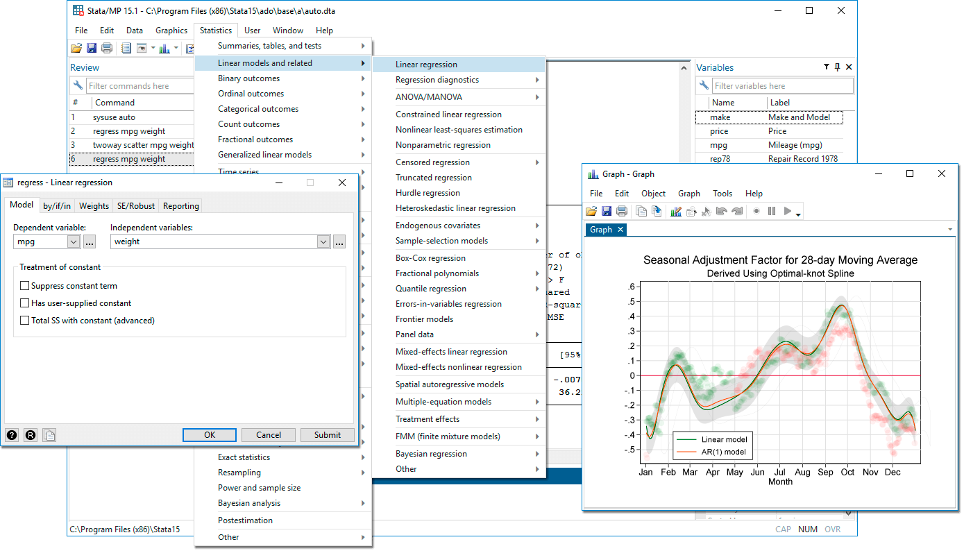
Task: Click Undo arrow icon in Graph toolbar
Action: (722, 211)
